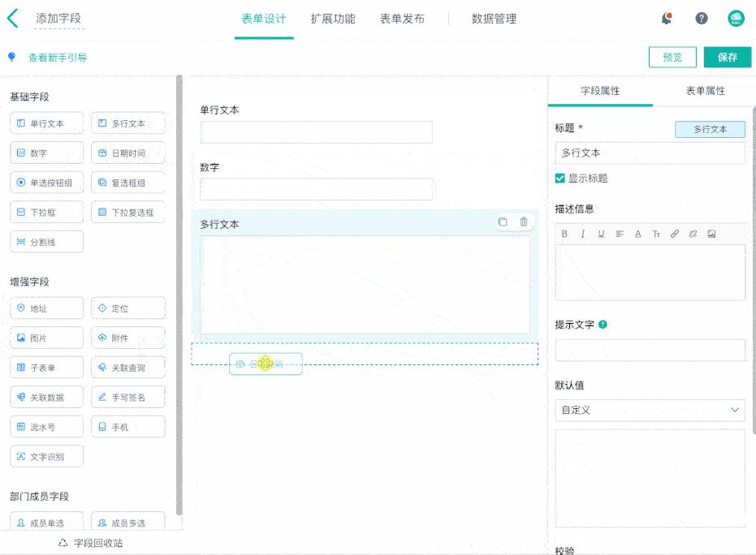Insert an image via the description toolbar icon

711,234
